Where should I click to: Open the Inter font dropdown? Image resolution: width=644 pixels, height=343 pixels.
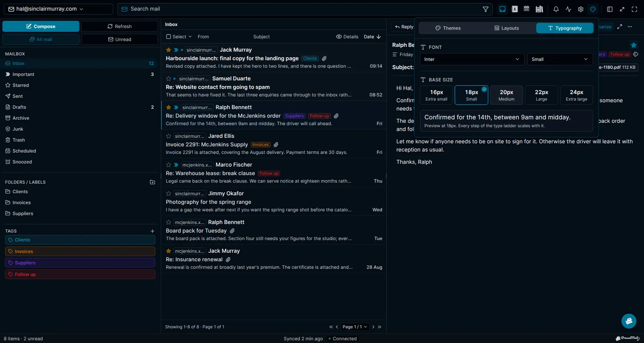[x=472, y=59]
